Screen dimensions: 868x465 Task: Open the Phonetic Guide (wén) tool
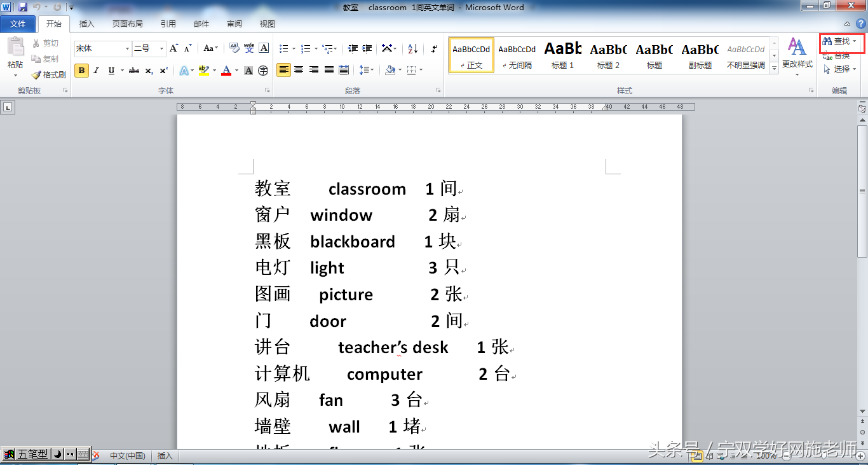(249, 48)
